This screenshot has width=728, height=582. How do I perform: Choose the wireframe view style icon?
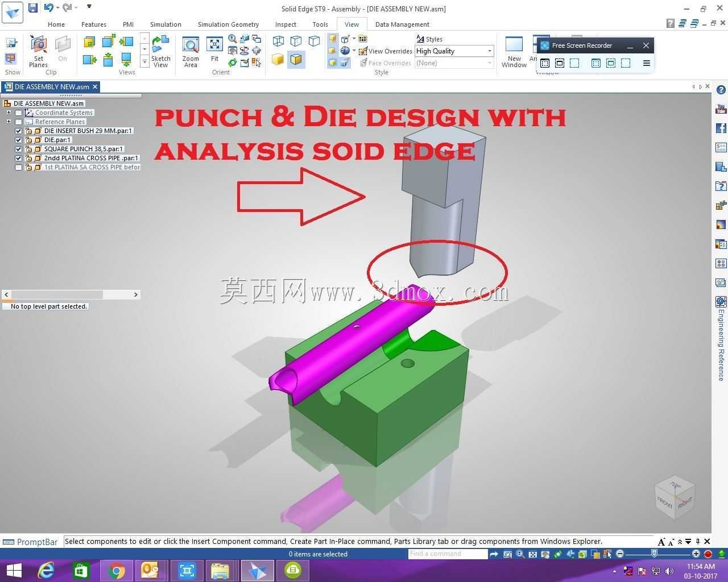pyautogui.click(x=278, y=41)
